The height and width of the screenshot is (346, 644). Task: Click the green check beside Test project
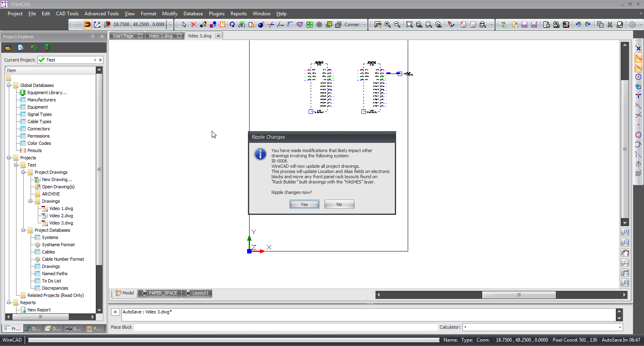[x=42, y=60]
